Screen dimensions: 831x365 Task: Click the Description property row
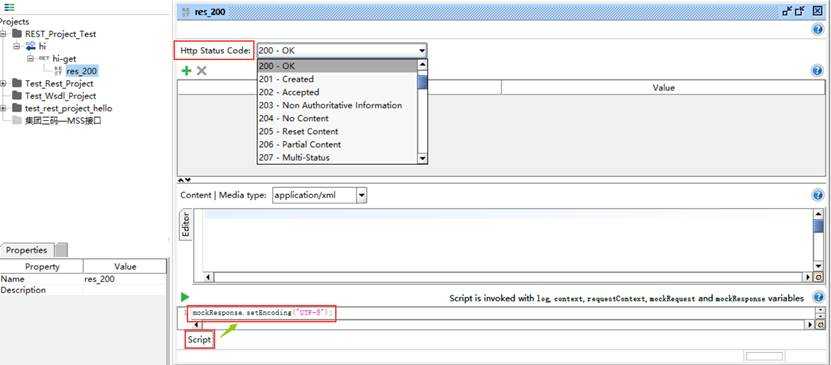83,290
